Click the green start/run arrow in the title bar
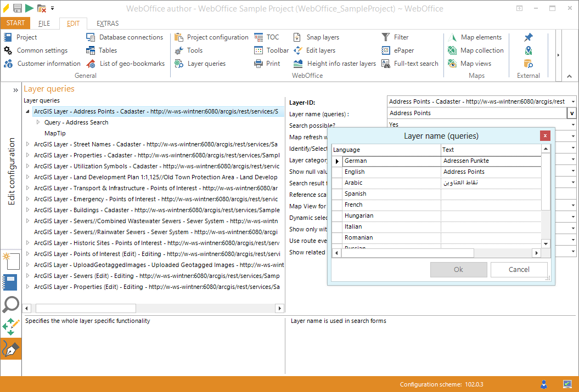This screenshot has height=392, width=579. 30,8
